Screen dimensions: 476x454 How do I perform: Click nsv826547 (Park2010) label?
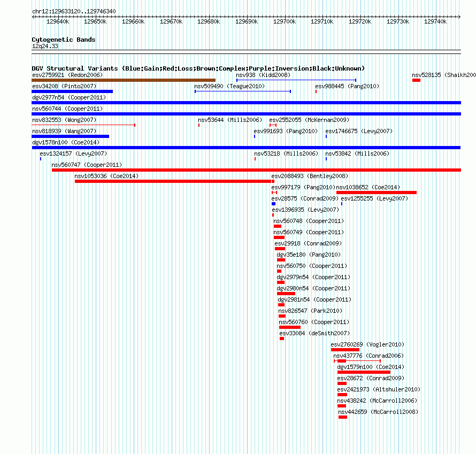coord(310,311)
